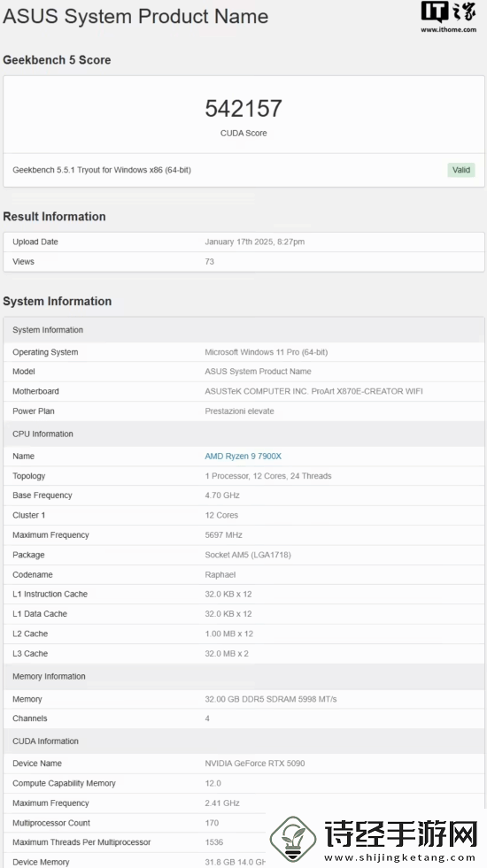
Task: Select the '1.00 MB x 12' L2 cache value
Action: [x=228, y=634]
